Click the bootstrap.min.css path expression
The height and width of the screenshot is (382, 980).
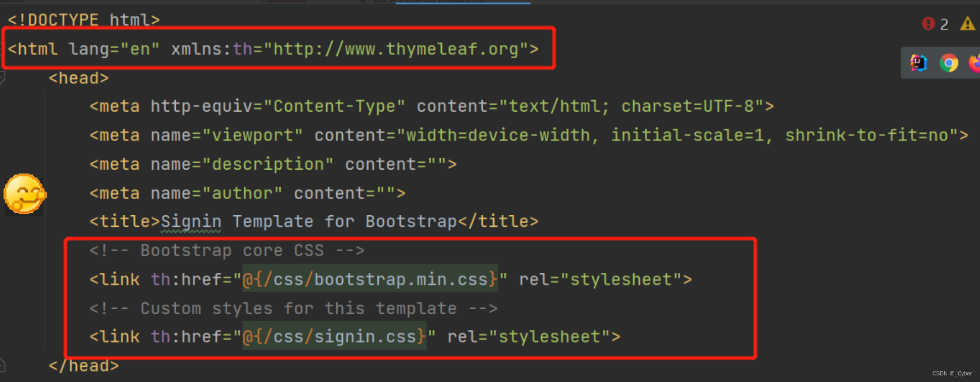tap(370, 279)
